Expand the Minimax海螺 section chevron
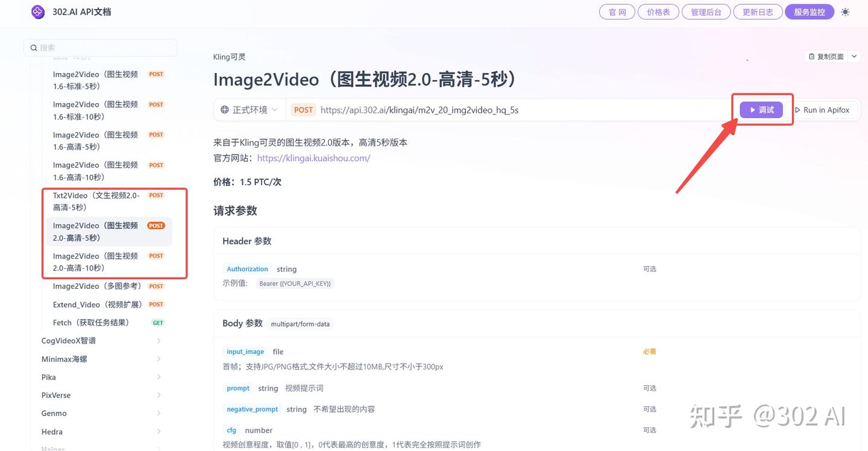The height and width of the screenshot is (451, 868). [159, 359]
